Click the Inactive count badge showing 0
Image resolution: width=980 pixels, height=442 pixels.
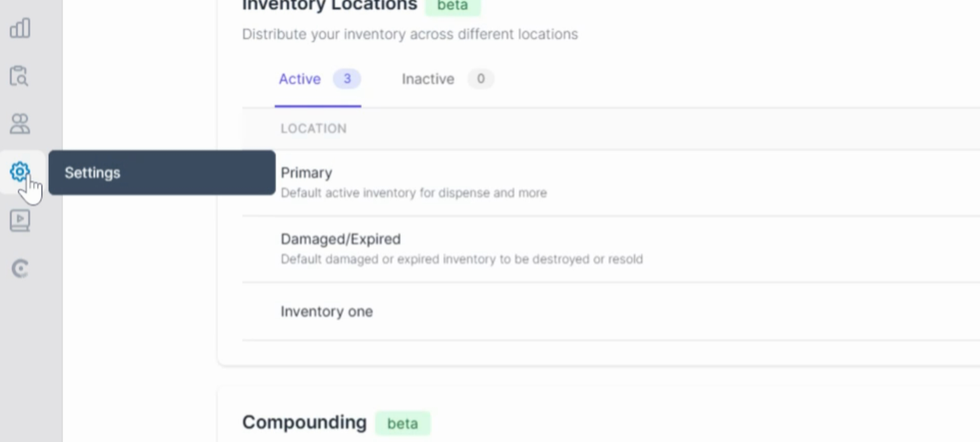coord(481,79)
